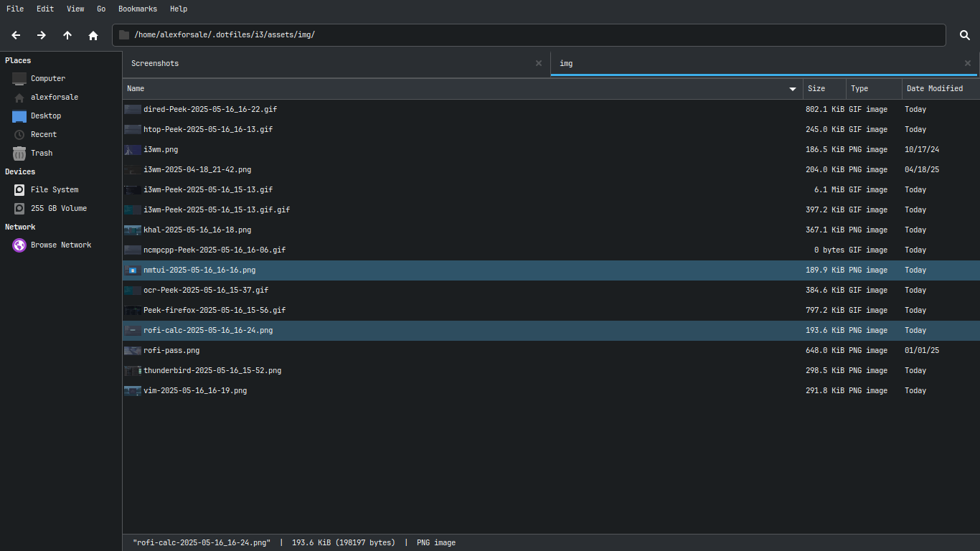Viewport: 980px width, 551px height.
Task: Open the Help menu
Action: coord(179,9)
